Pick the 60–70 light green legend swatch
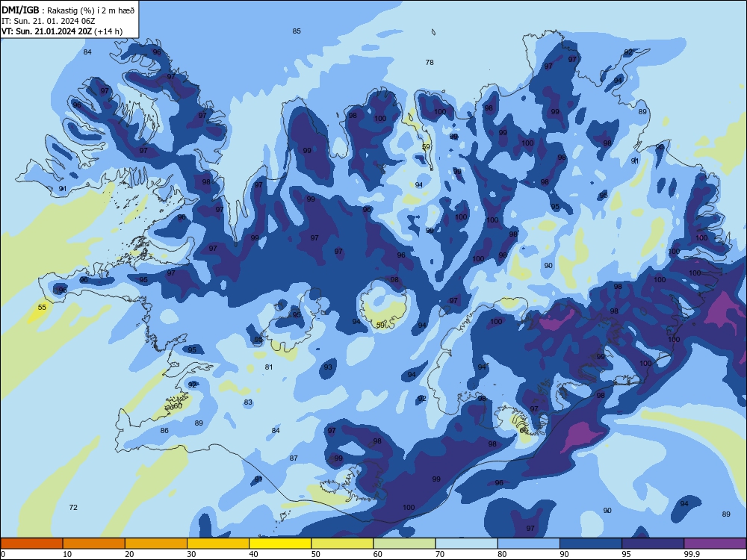This screenshot has width=747, height=560. tap(404, 544)
